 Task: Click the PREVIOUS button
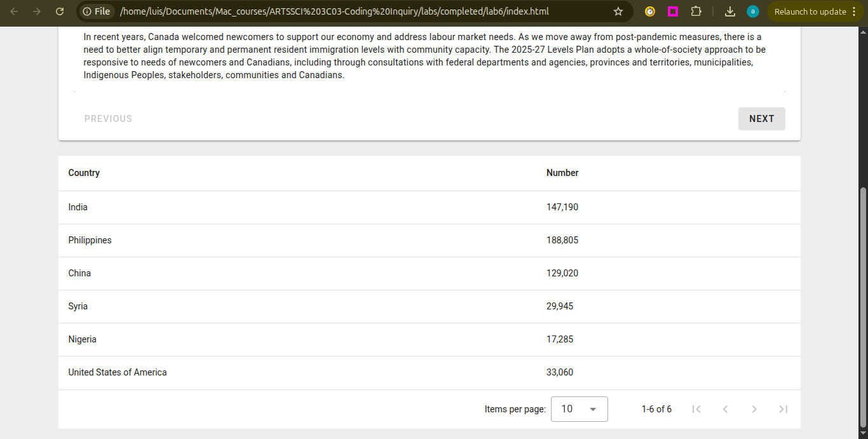(x=108, y=119)
